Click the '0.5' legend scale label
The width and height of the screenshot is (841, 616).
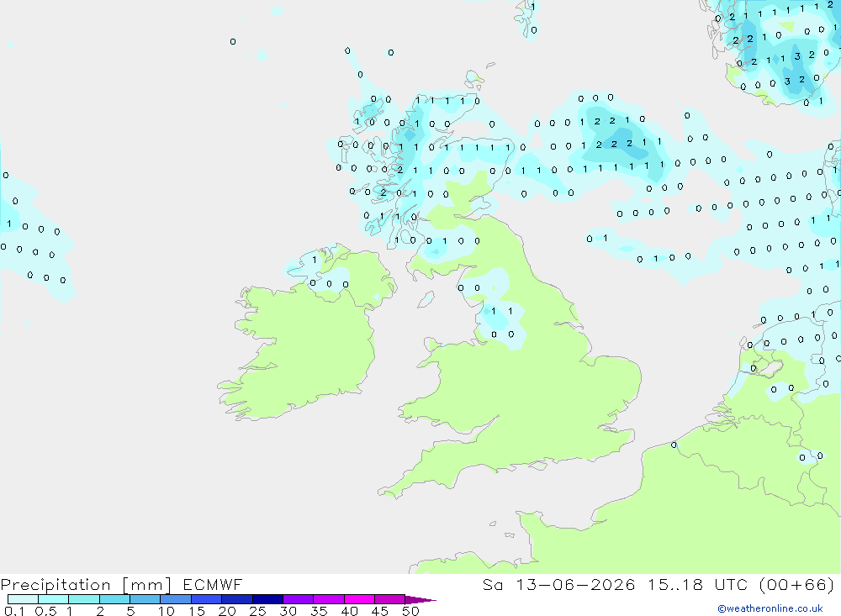pos(45,611)
